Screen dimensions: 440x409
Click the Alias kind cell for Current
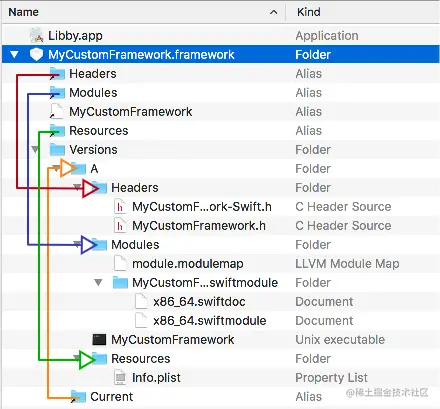click(309, 396)
